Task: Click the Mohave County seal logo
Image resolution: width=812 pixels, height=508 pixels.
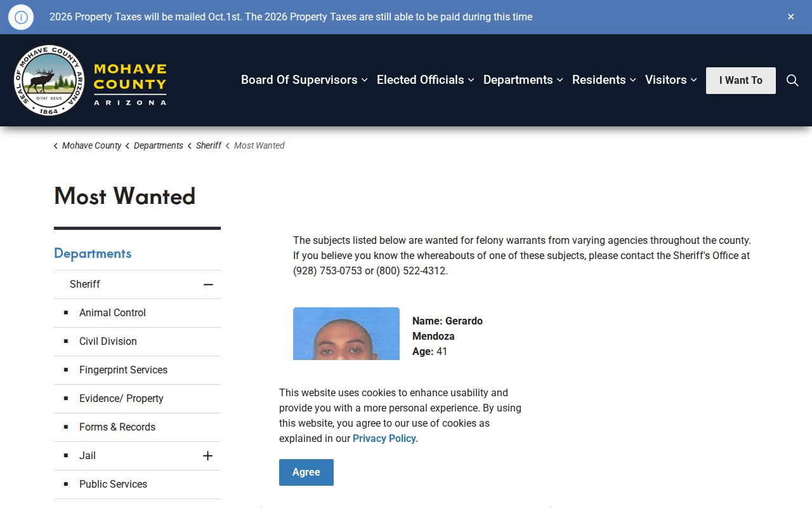Action: (x=49, y=80)
